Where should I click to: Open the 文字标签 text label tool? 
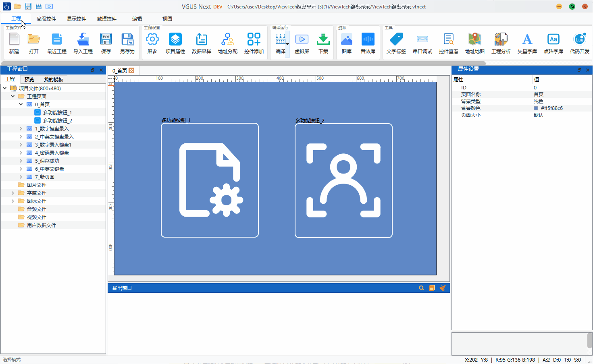[396, 43]
